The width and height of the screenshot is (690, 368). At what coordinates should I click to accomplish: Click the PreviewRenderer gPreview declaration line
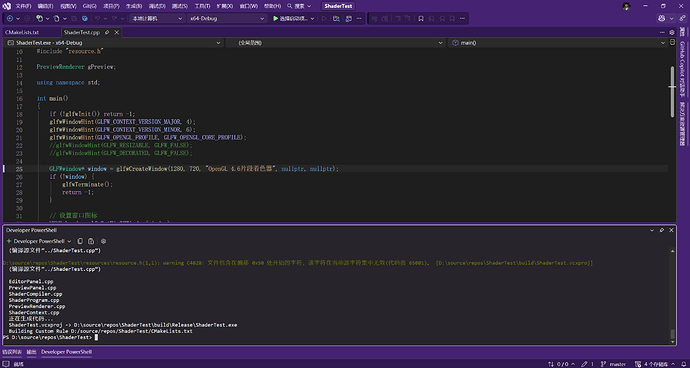[76, 67]
